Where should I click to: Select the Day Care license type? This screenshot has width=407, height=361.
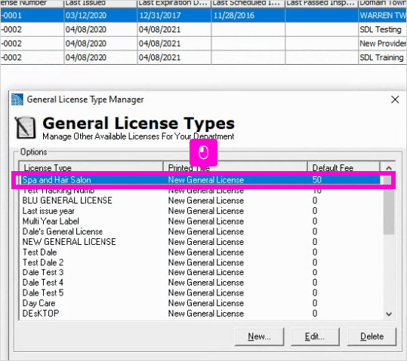[200, 303]
